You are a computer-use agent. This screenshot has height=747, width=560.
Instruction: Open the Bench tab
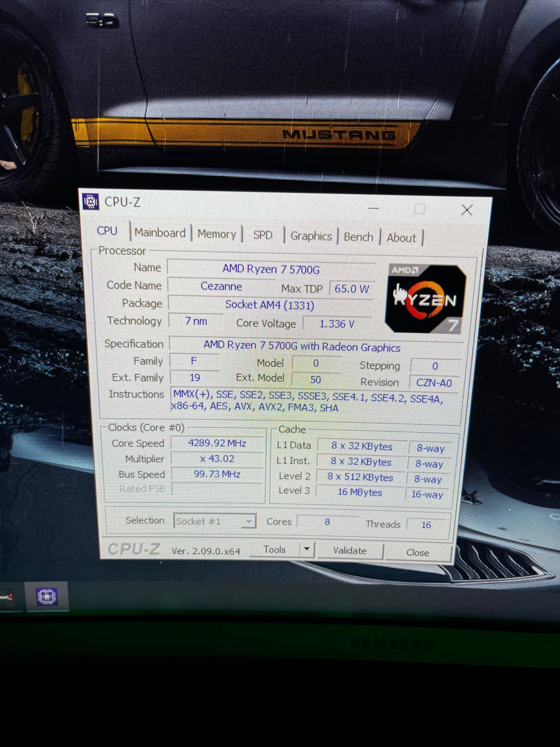tap(358, 237)
